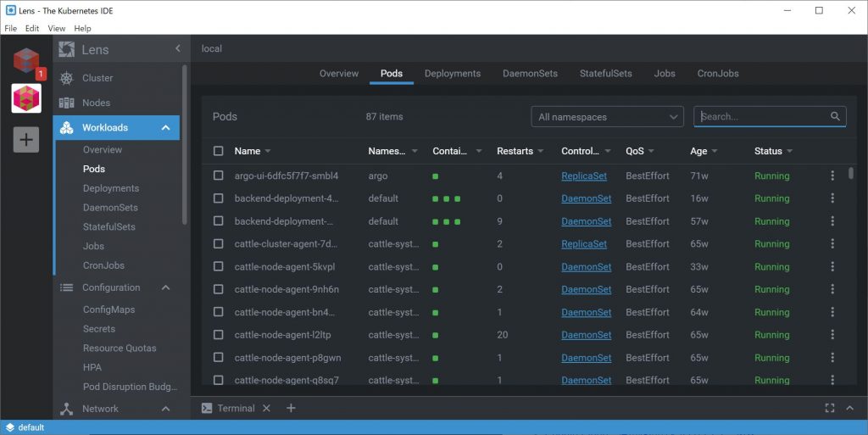Check the backend-deployment pod with 0 restarts
This screenshot has width=868, height=435.
pos(219,198)
